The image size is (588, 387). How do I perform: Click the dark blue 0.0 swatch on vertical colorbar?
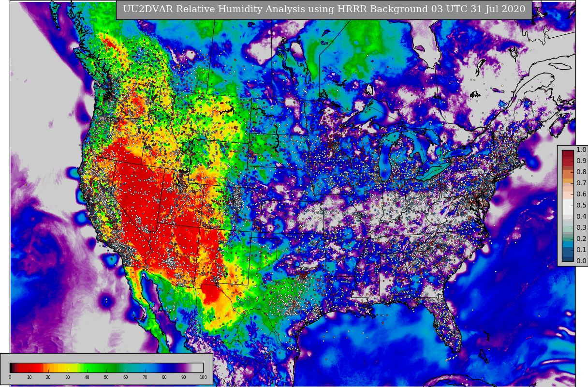[x=568, y=259]
